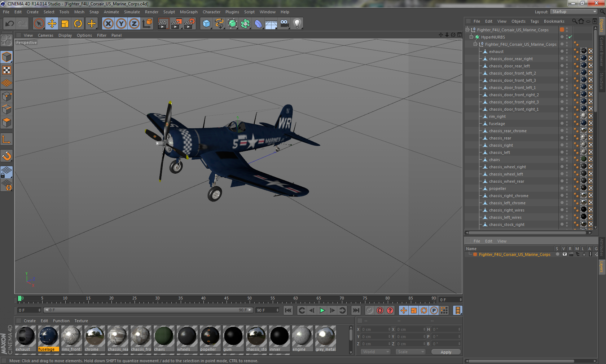Switch to Texture mode
606x364 pixels.
click(6, 70)
